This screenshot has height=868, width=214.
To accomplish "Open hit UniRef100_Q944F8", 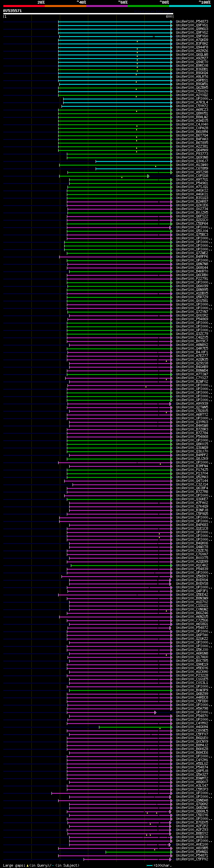I will pyautogui.click(x=192, y=47).
